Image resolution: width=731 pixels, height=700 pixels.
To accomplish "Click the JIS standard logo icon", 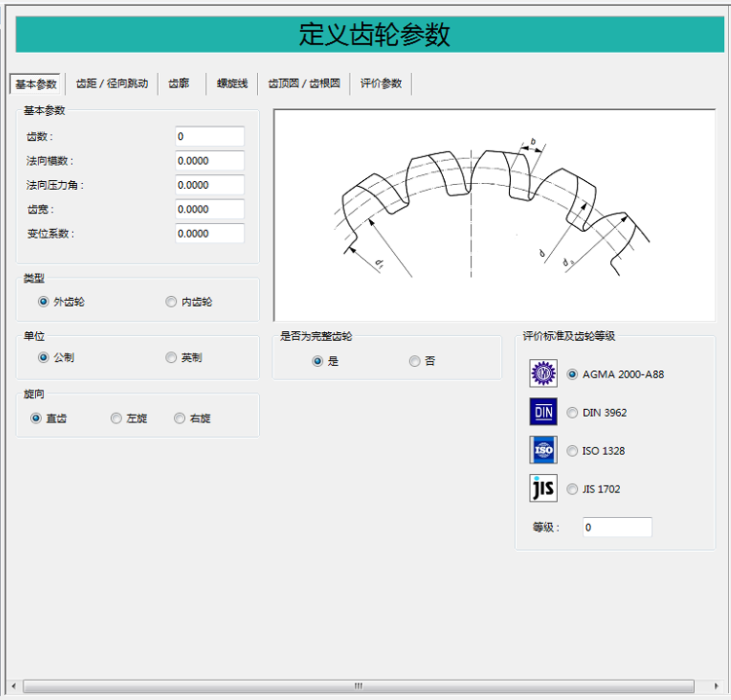I will point(543,488).
